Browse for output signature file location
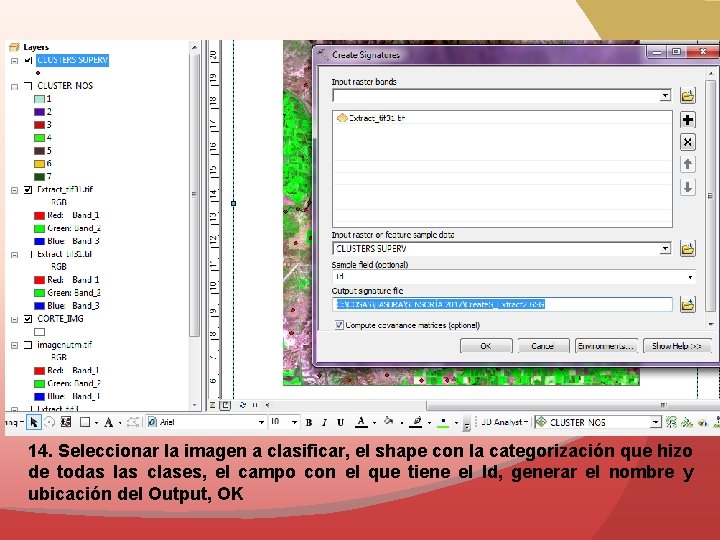This screenshot has height=540, width=720. [x=687, y=304]
